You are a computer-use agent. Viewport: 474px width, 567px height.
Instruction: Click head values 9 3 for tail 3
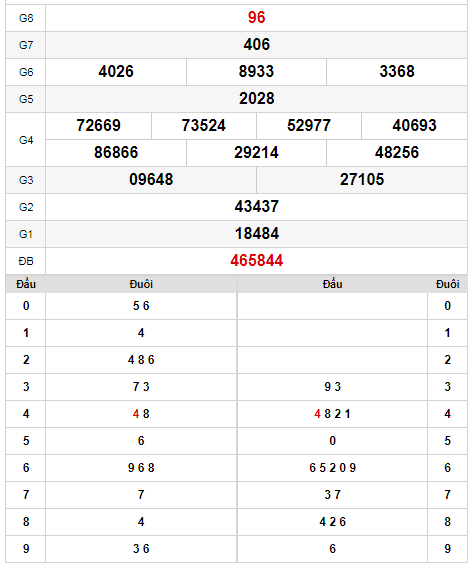tap(332, 387)
